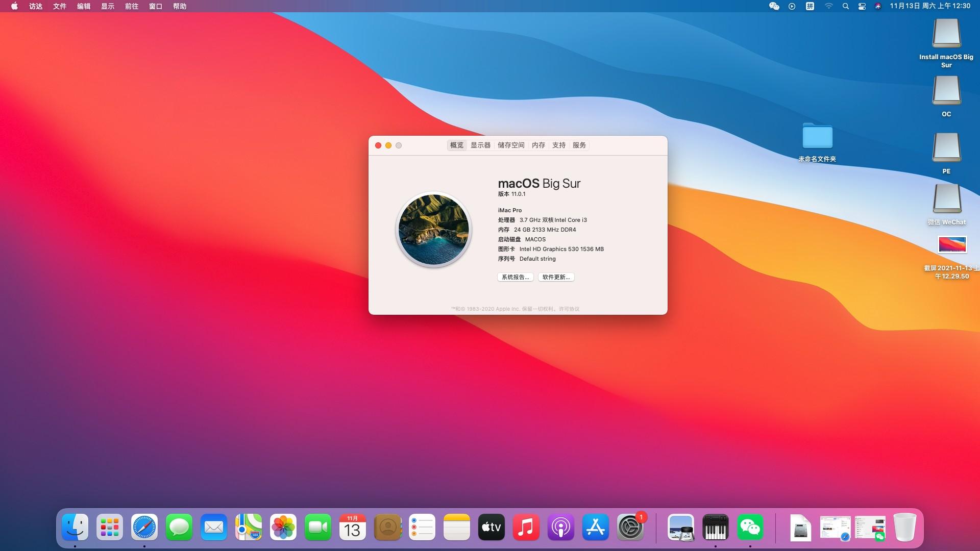This screenshot has width=980, height=551.
Task: Switch to 显示器 tab
Action: 480,145
